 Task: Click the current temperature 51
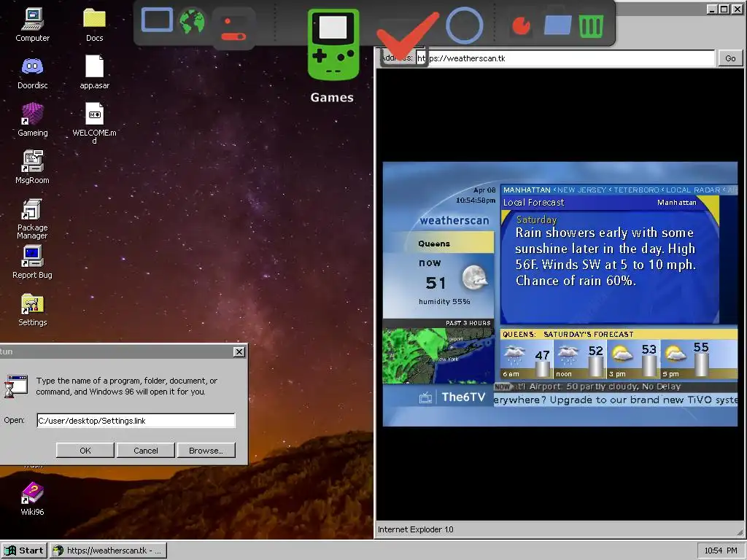coord(436,284)
